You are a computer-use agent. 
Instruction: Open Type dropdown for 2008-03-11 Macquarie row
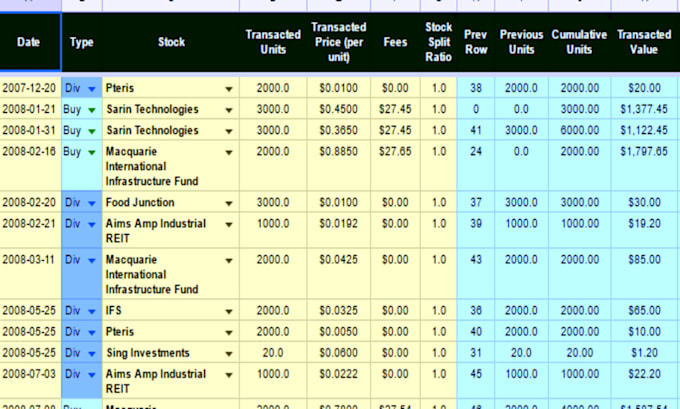[92, 261]
